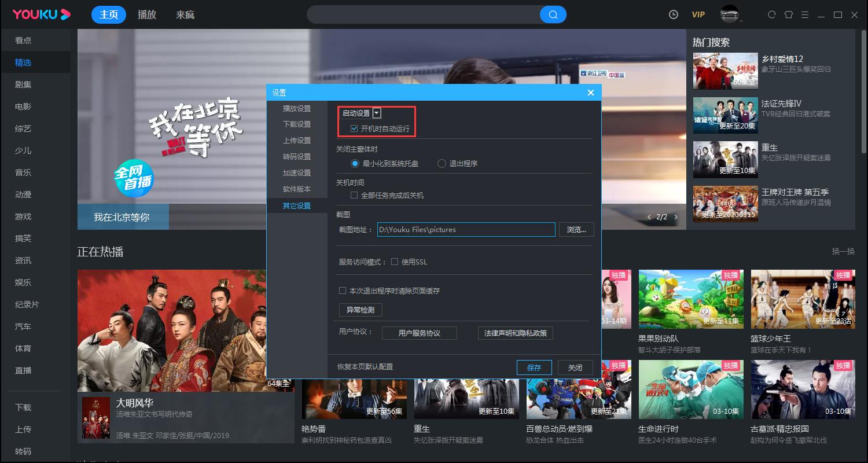Screen dimensions: 868x463
Task: Click the refresh icon in title bar
Action: coord(771,14)
